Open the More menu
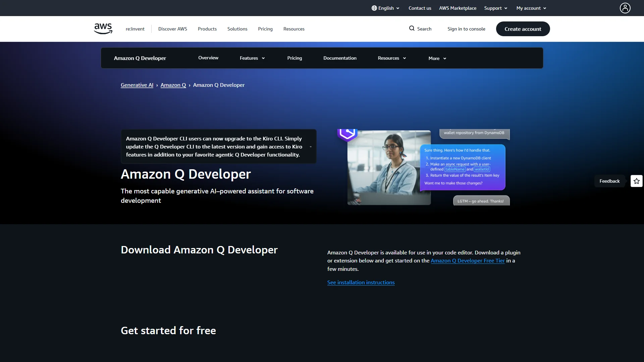Screen dimensions: 644x362 pyautogui.click(x=437, y=58)
